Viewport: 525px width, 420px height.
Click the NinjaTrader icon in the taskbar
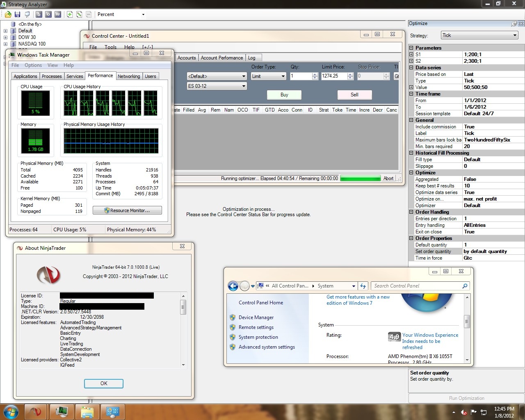(35, 411)
